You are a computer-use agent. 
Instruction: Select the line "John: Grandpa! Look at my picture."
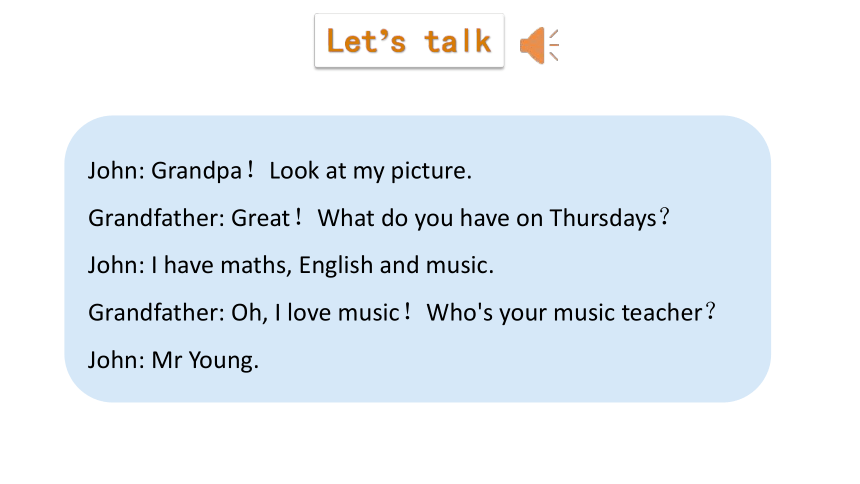[280, 171]
